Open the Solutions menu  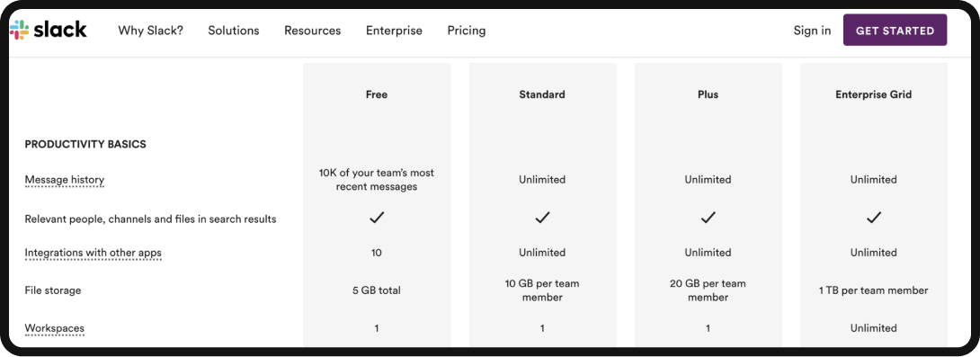click(234, 31)
